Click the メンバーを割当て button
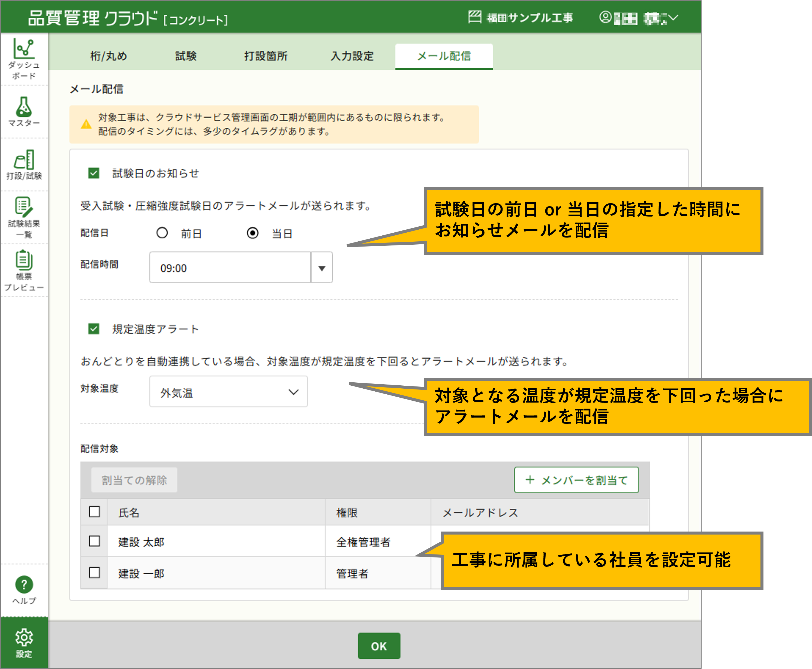Viewport: 812px width, 669px height. 576,480
